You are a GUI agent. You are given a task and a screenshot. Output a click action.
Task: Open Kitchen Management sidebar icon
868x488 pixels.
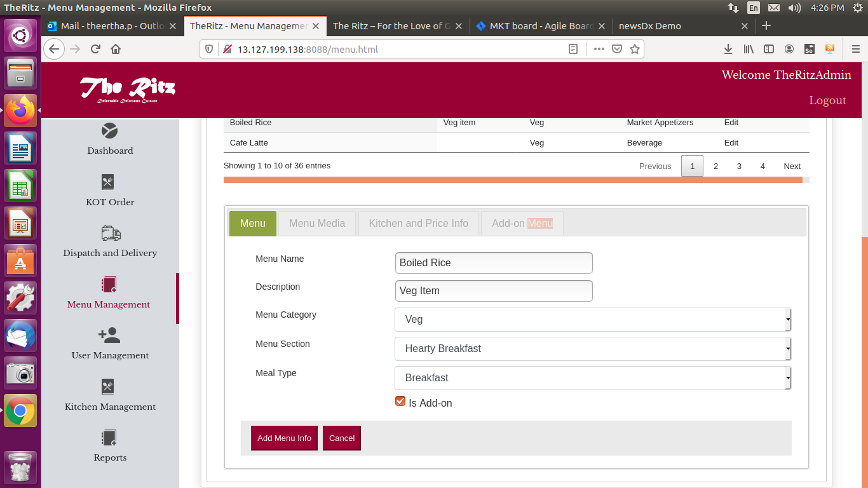tap(108, 387)
